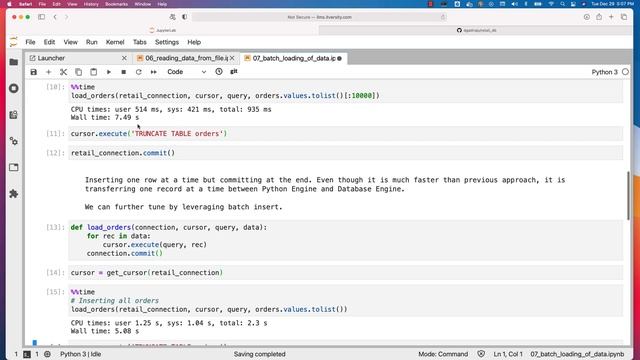Screen dimensions: 640x360
Task: Click the kernel status circle indicator
Action: tap(625, 72)
